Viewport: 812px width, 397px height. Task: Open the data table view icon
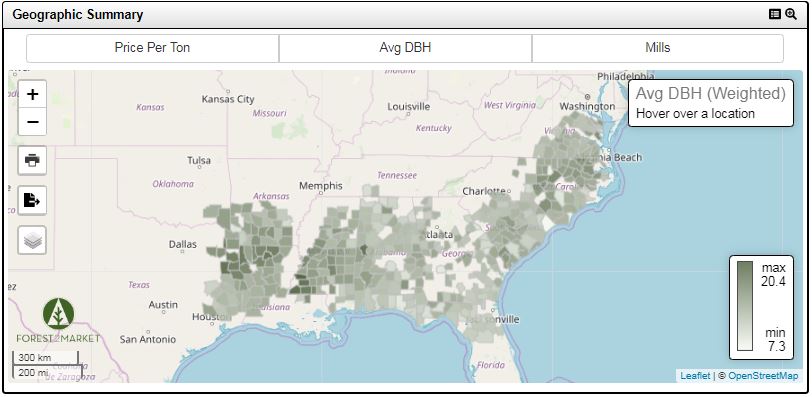tap(775, 14)
